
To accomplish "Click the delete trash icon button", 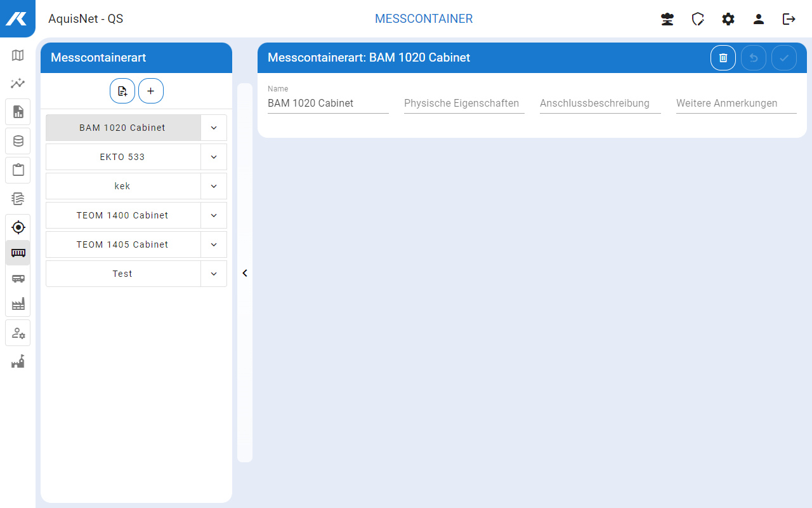I will click(723, 58).
